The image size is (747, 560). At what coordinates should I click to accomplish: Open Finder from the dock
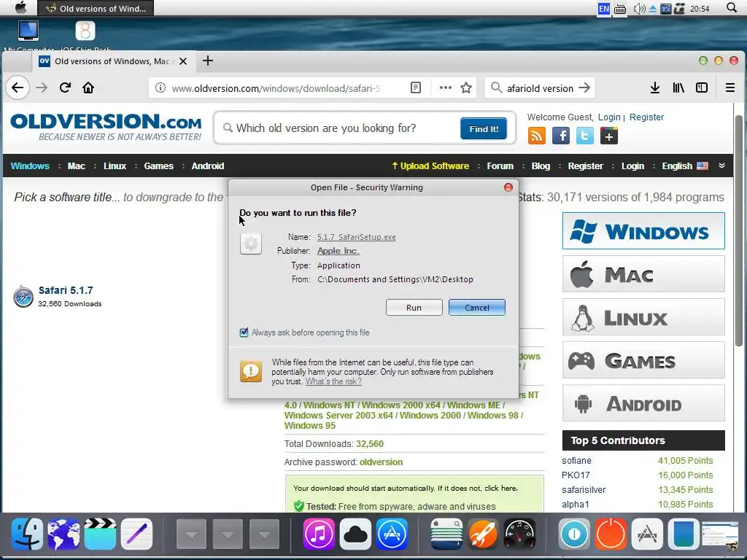(27, 534)
